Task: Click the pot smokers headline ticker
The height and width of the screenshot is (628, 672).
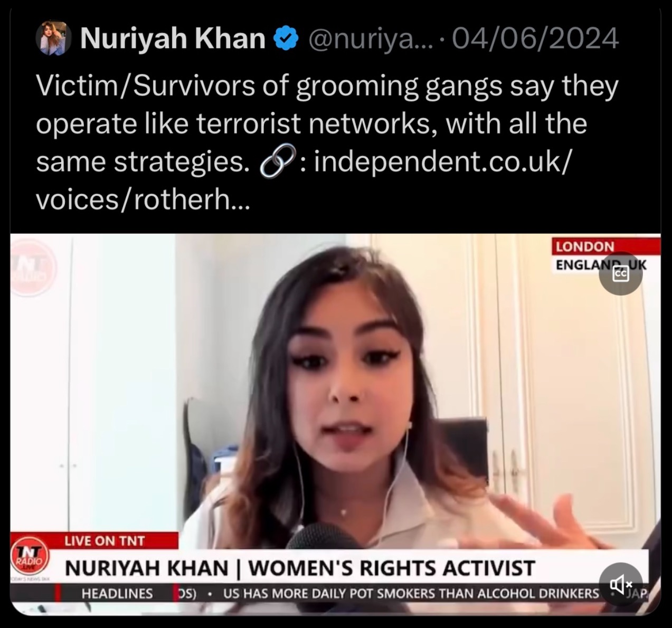Action: point(411,594)
